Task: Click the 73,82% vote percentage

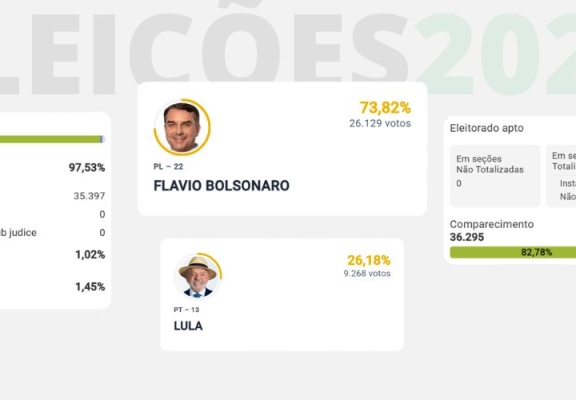Action: [385, 108]
